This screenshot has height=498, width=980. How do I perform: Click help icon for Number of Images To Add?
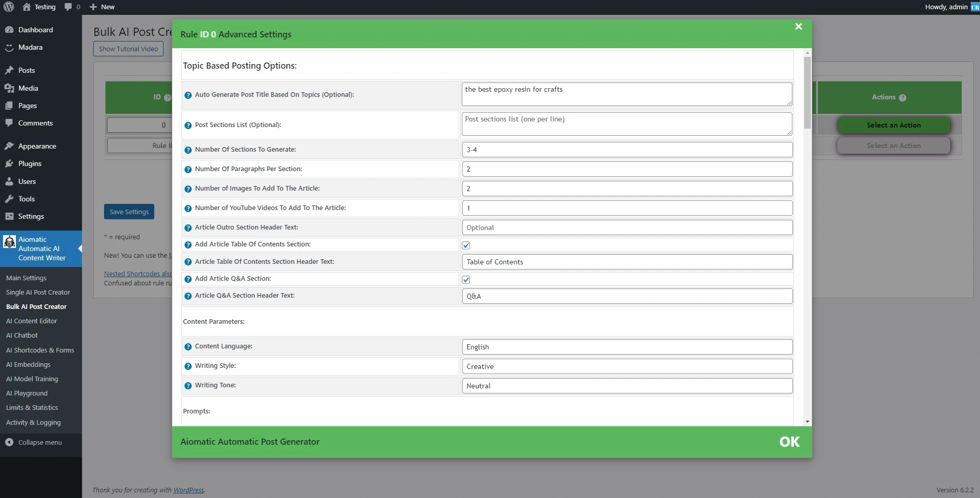pyautogui.click(x=188, y=189)
